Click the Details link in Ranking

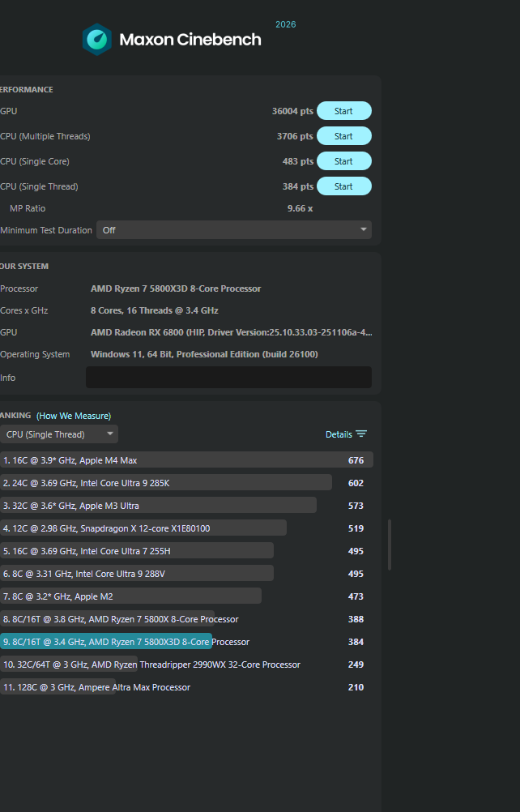339,434
